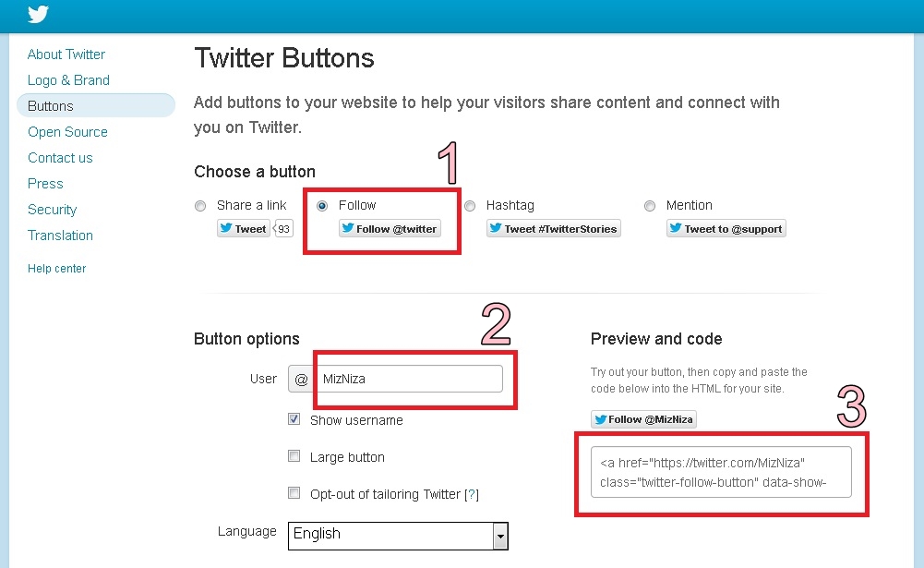Click the Tweet to @support button preview

pyautogui.click(x=726, y=228)
